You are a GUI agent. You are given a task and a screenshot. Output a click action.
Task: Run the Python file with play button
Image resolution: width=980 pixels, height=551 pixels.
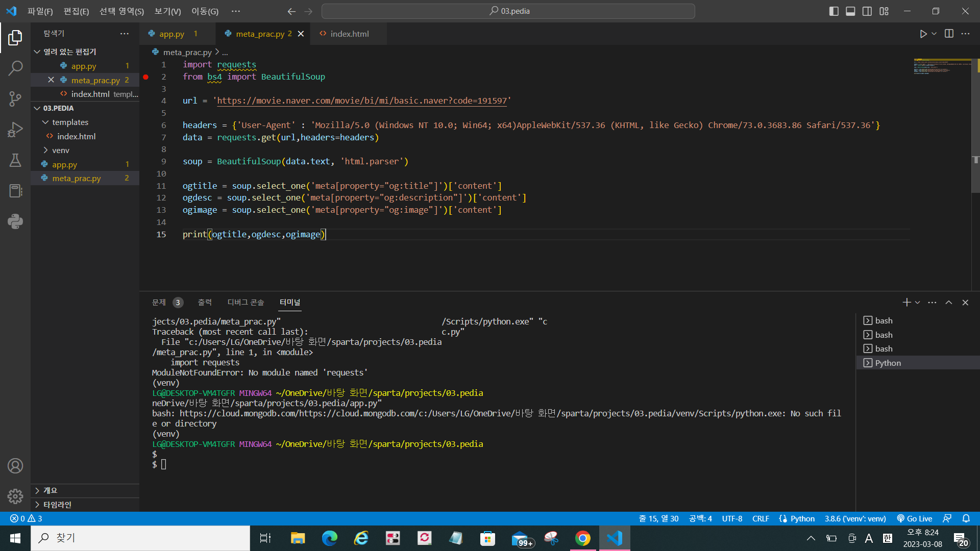pyautogui.click(x=923, y=34)
